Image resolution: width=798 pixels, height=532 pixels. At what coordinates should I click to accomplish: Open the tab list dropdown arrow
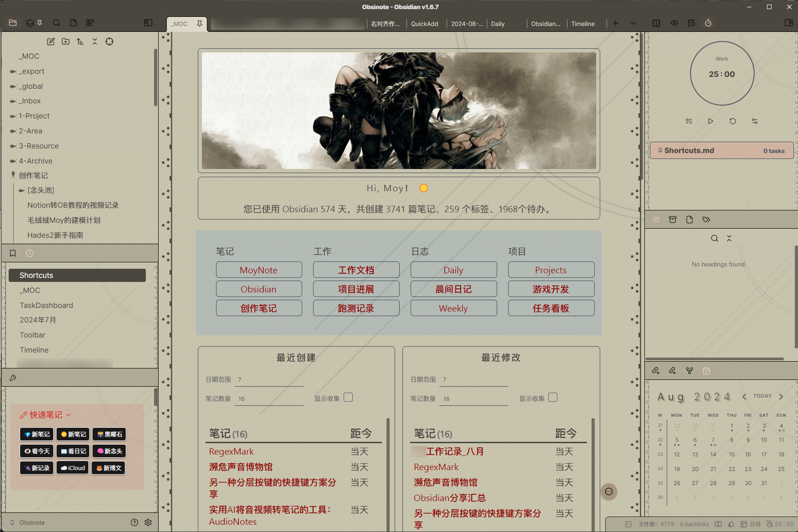coord(633,23)
